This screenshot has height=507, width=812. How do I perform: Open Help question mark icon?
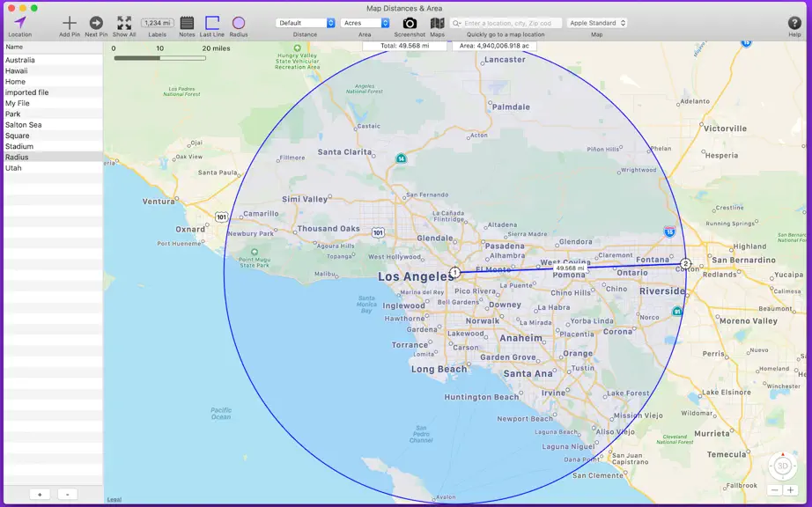794,23
